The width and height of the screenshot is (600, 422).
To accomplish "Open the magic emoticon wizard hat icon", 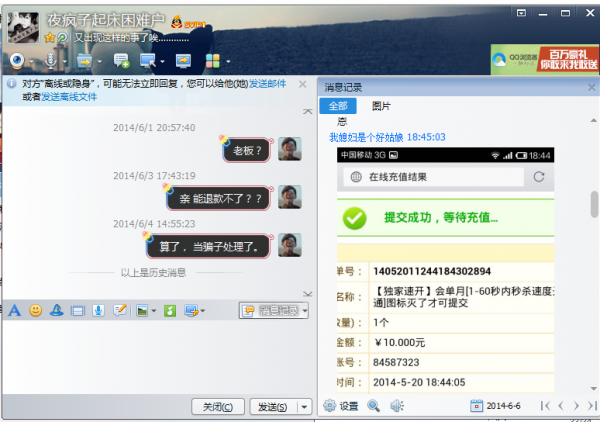I will (57, 310).
